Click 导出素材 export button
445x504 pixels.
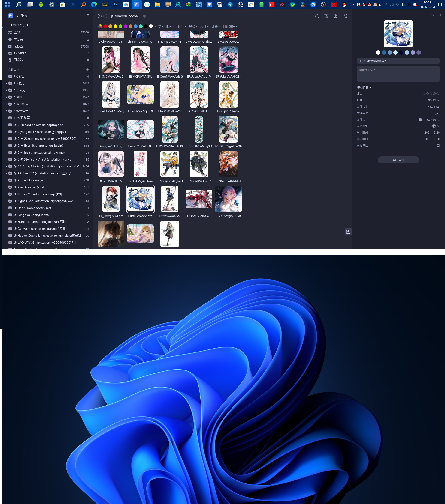[x=398, y=160]
